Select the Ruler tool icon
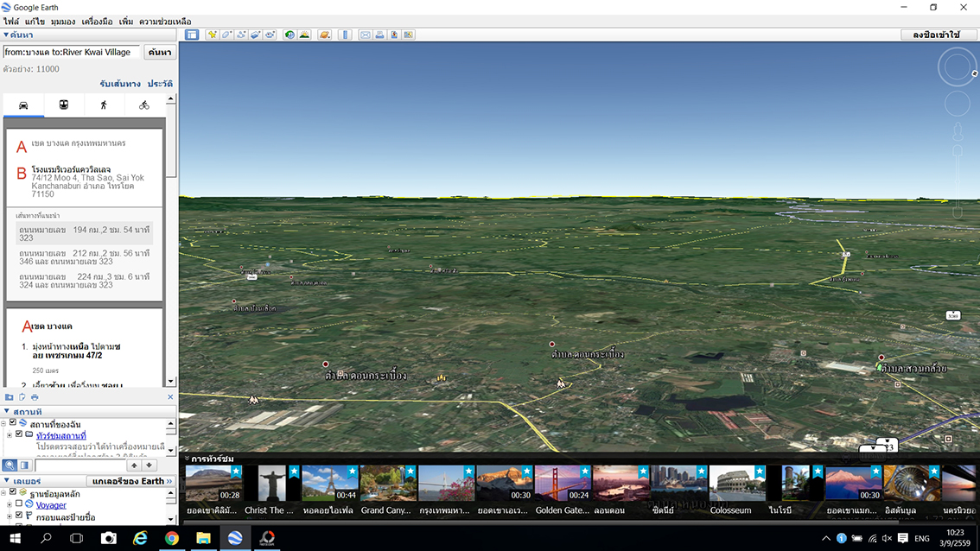 [345, 35]
